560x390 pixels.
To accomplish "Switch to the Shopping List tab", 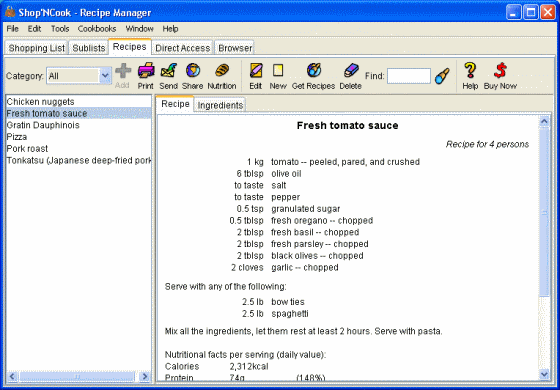I will pyautogui.click(x=36, y=48).
